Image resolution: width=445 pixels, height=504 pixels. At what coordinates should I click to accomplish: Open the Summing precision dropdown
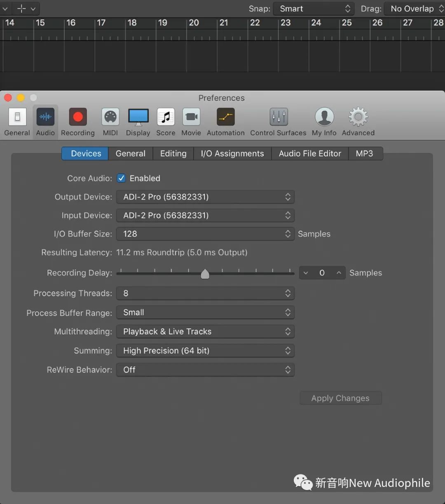(205, 351)
